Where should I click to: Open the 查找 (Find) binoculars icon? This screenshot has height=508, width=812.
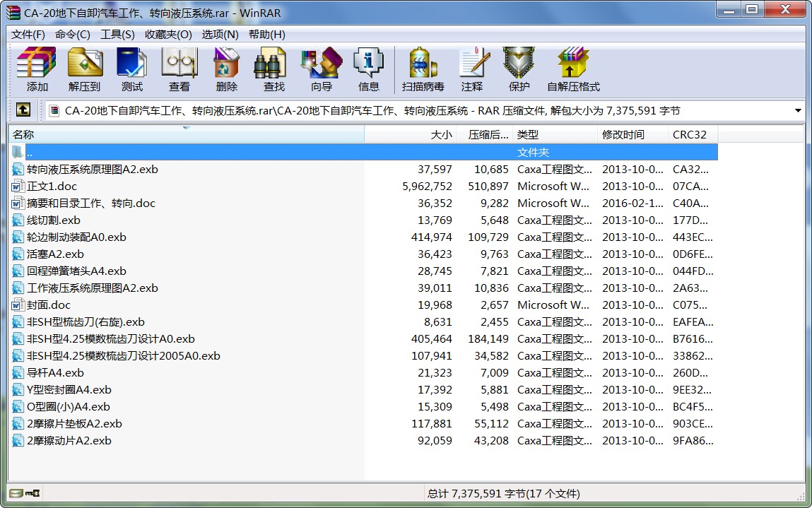pos(273,69)
